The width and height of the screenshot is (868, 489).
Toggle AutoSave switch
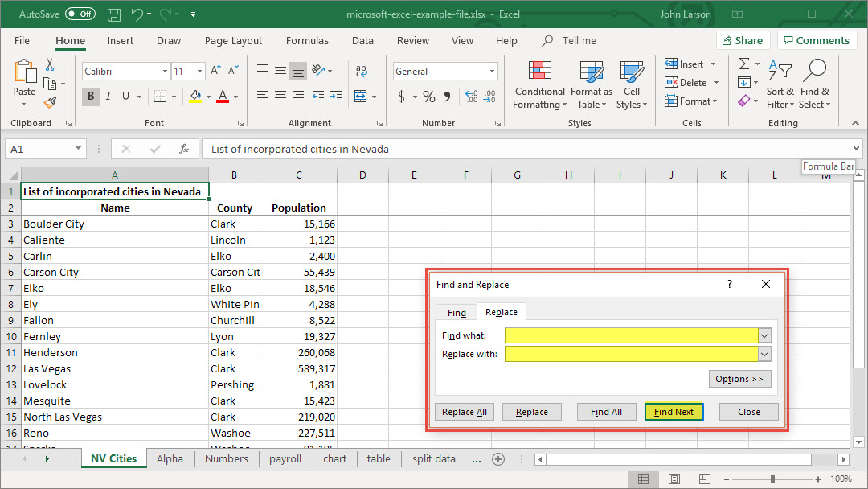(x=80, y=14)
